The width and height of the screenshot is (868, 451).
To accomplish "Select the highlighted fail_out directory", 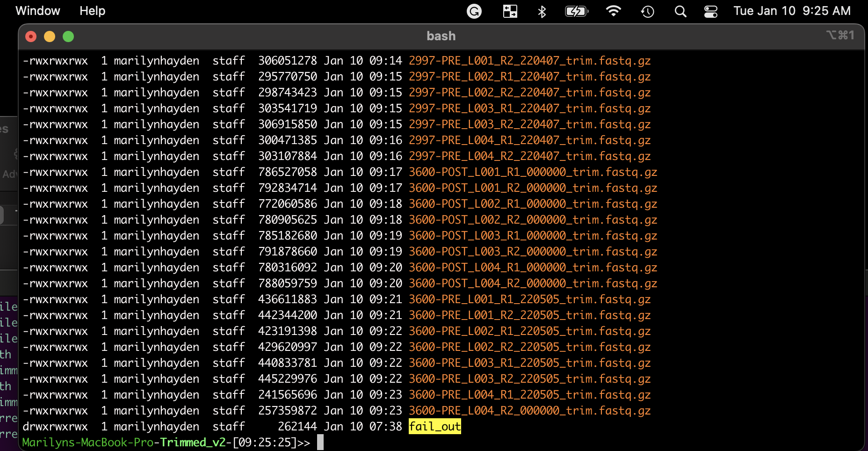I will pos(434,426).
